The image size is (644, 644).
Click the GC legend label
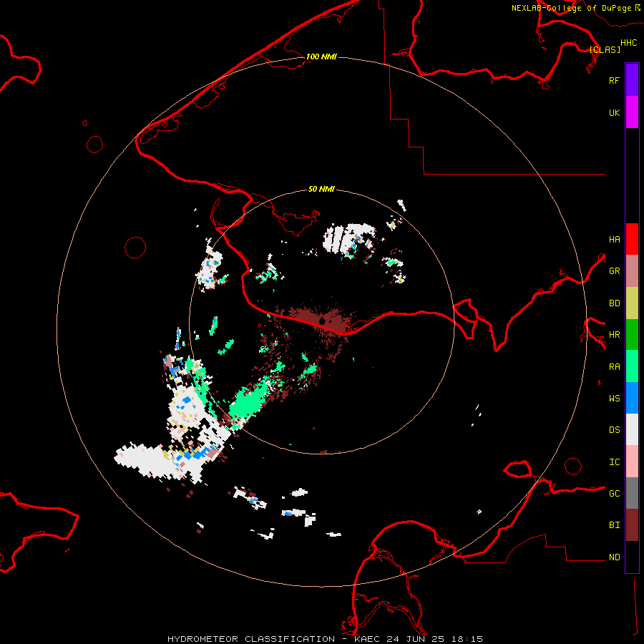[614, 494]
